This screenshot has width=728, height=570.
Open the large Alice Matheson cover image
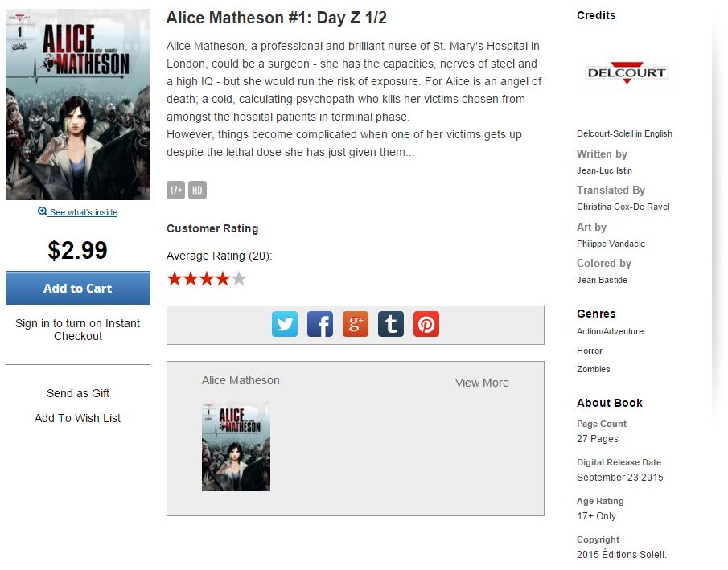(x=78, y=105)
